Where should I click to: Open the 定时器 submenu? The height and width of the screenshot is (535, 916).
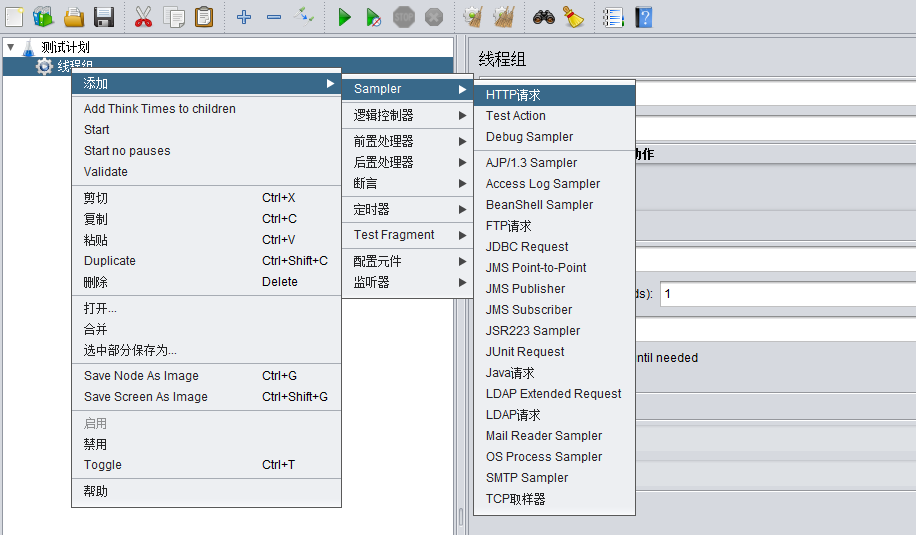[x=407, y=209]
